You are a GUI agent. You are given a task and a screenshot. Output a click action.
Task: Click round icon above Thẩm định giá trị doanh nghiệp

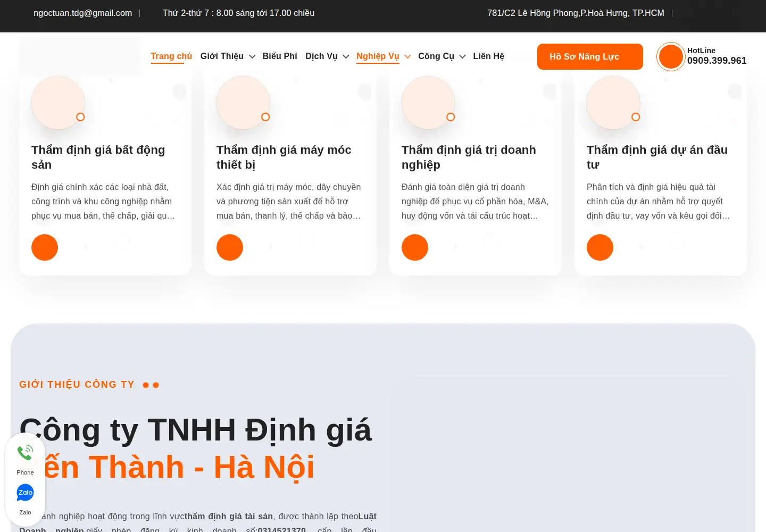click(428, 103)
